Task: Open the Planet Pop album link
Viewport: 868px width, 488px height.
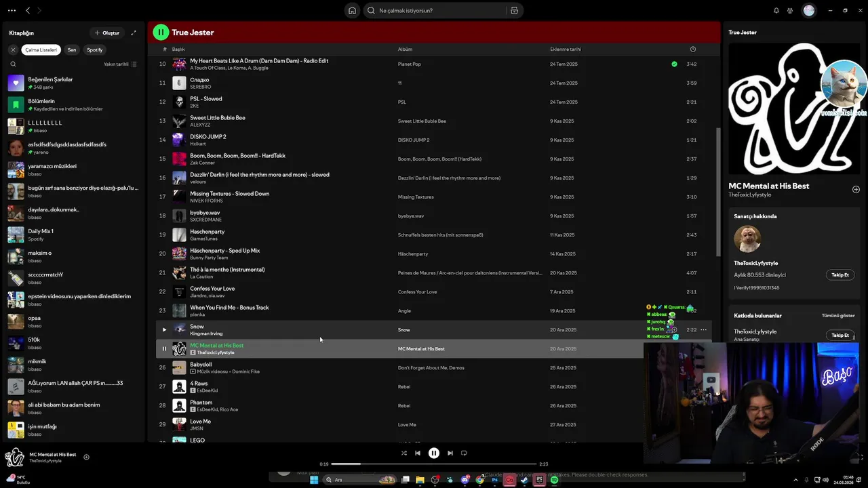Action: 410,64
